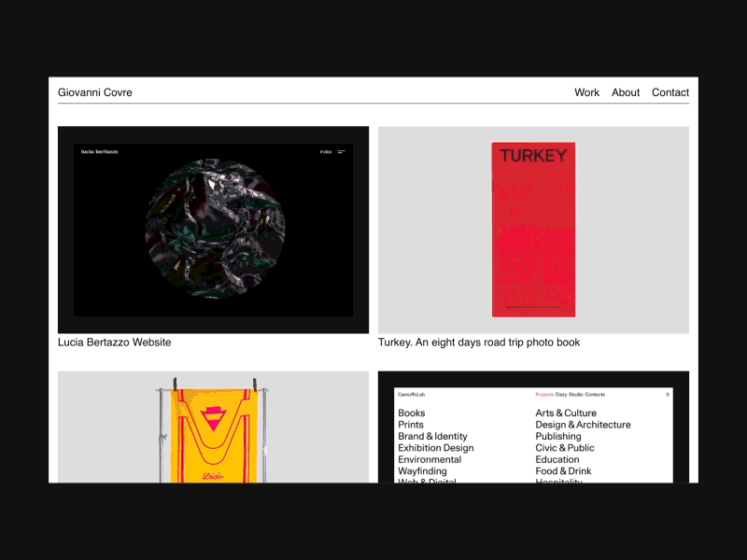Click the lucia bertazzo logo in preview
The height and width of the screenshot is (560, 747).
point(99,151)
